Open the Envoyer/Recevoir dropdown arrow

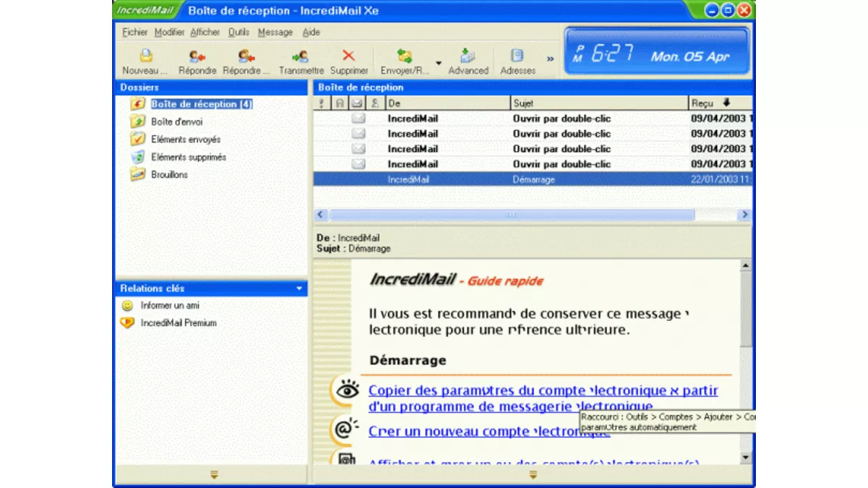tap(438, 61)
